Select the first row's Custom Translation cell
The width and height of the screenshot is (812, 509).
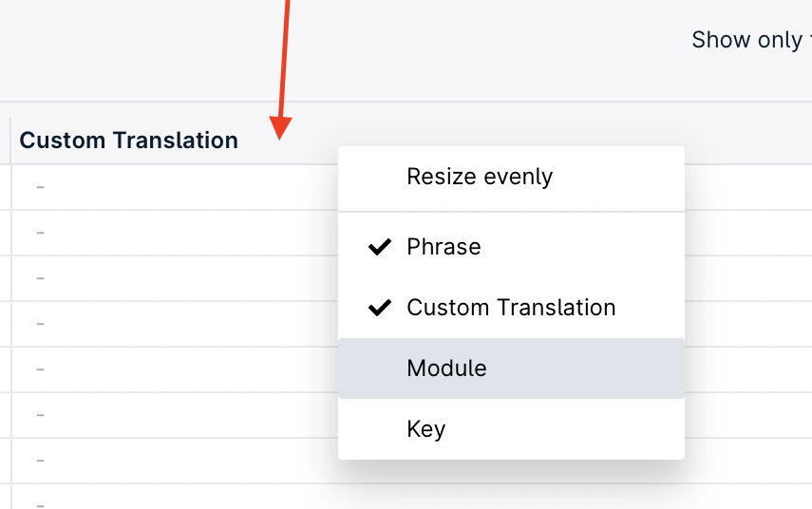pos(41,187)
